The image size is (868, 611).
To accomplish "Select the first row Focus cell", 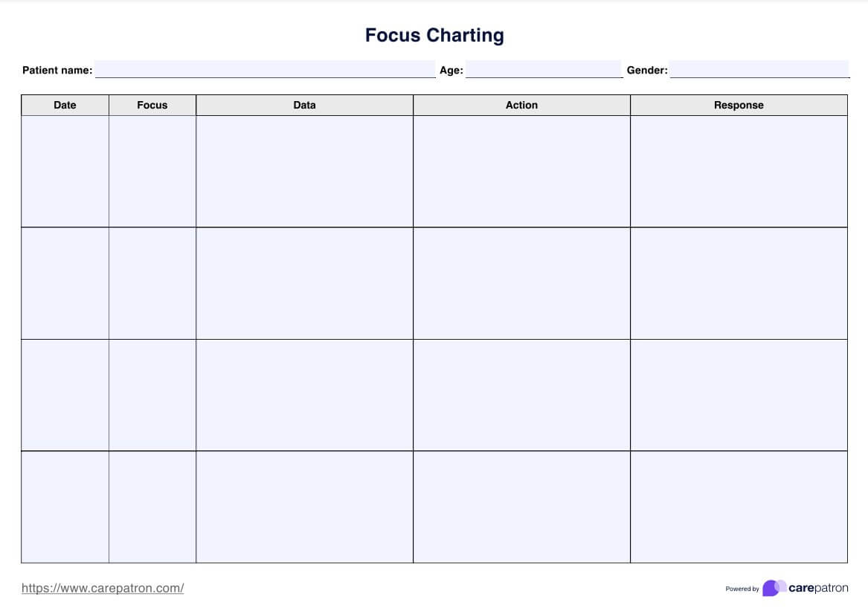I will 152,171.
